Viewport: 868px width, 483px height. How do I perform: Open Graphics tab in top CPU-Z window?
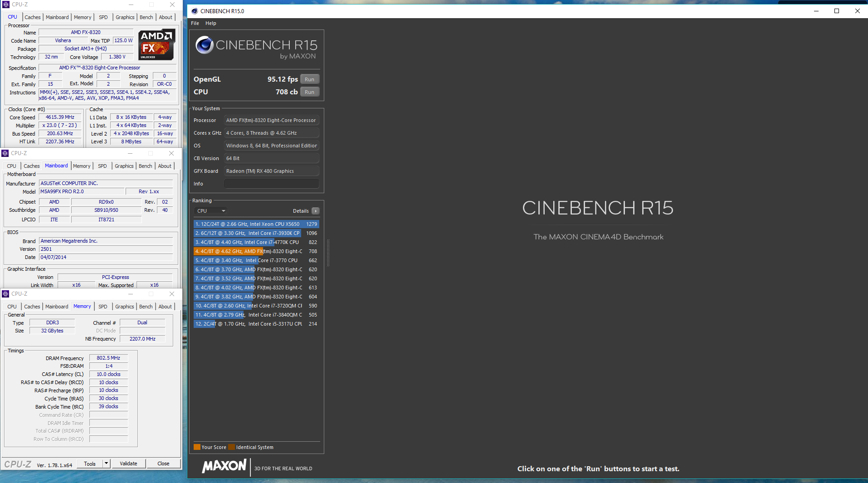coord(125,17)
